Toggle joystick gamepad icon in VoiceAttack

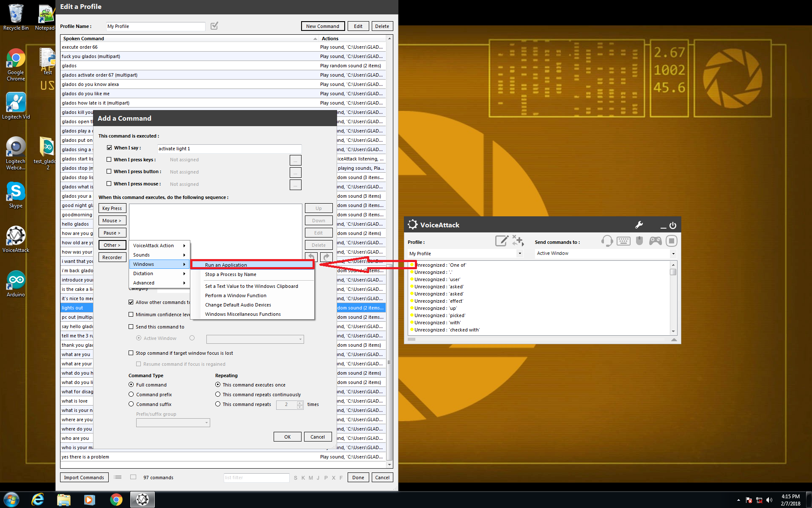pos(656,241)
